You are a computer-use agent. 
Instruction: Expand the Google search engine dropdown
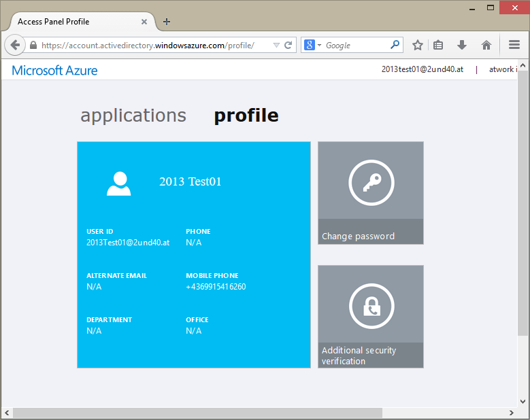313,45
